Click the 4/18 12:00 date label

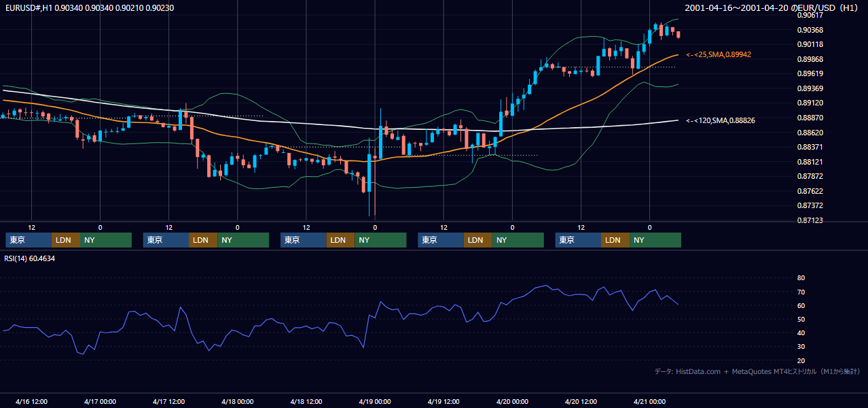point(306,401)
